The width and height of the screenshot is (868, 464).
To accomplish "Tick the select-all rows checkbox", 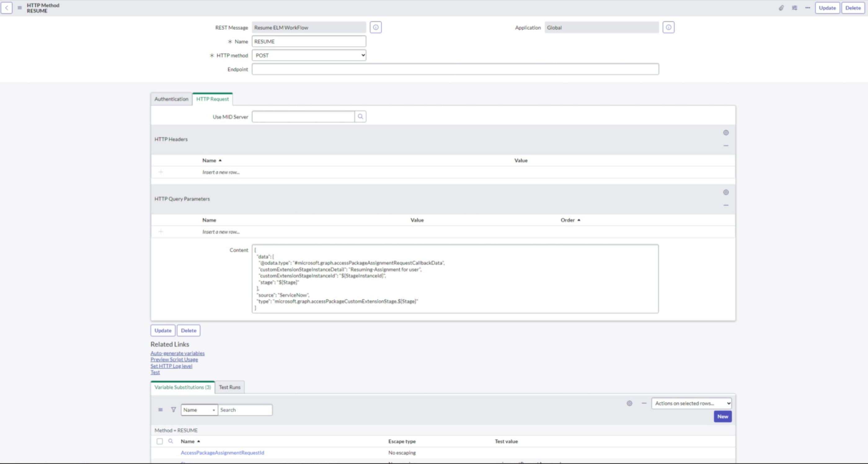I will 160,441.
